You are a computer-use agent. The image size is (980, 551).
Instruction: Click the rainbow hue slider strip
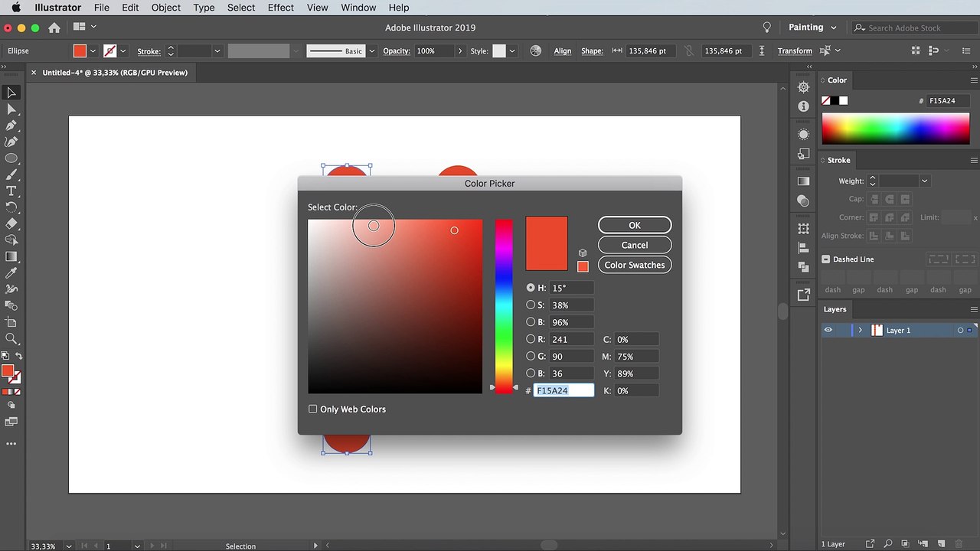[504, 306]
